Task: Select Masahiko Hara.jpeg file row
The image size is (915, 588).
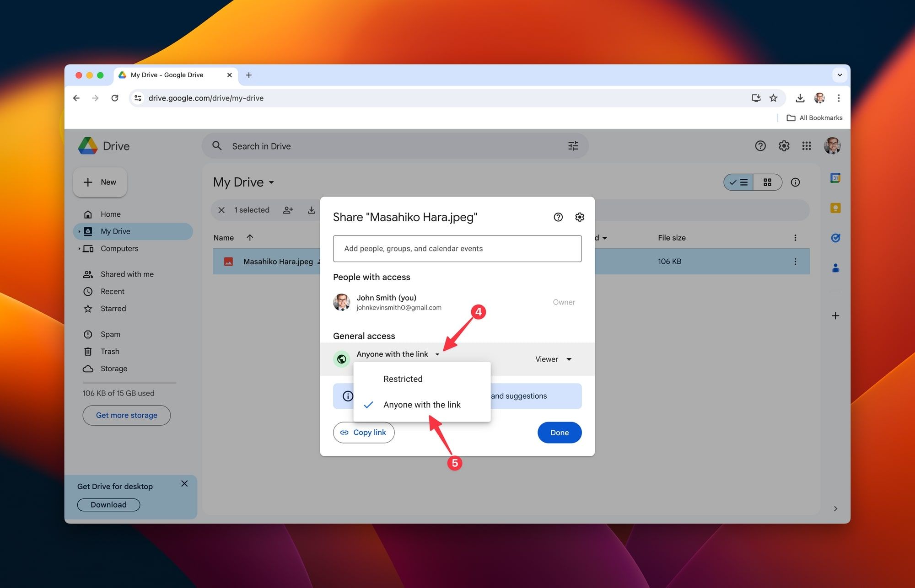Action: (x=511, y=262)
